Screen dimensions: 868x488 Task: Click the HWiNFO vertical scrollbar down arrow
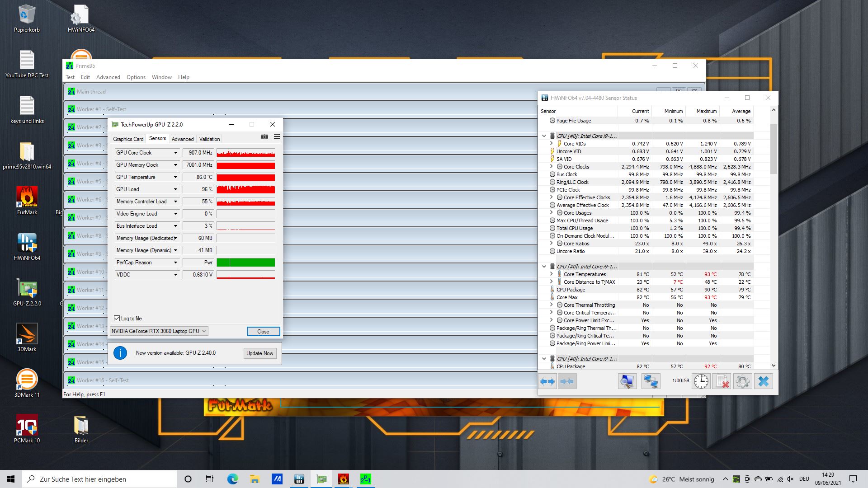point(774,366)
